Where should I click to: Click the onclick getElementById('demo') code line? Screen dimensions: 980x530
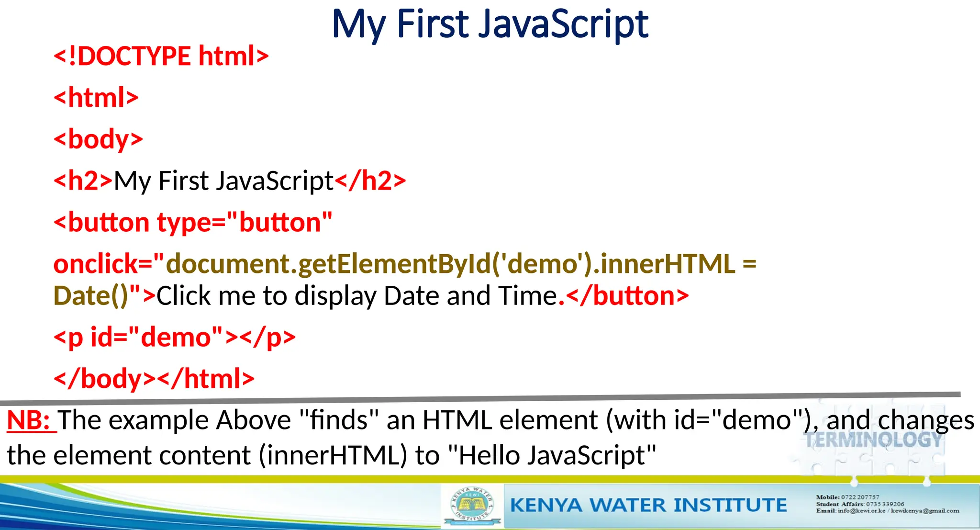click(x=405, y=264)
